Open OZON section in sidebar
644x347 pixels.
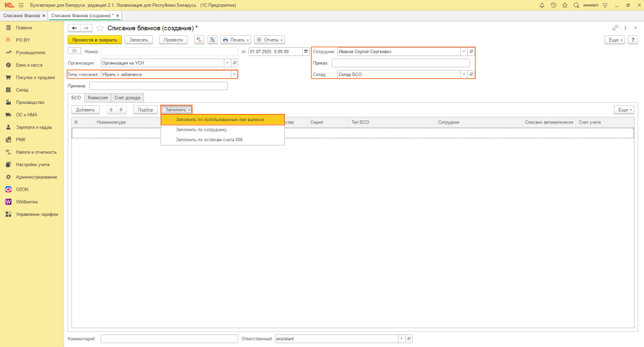click(x=22, y=190)
